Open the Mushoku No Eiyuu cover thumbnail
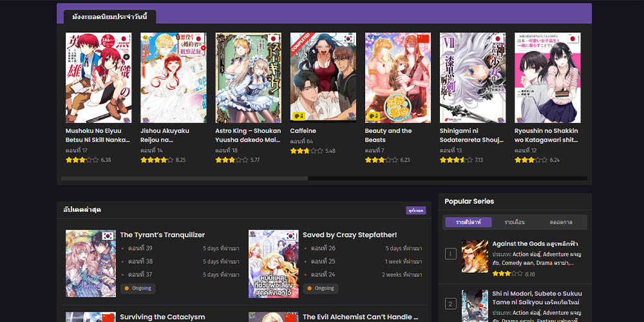Screen dimensions: 644x322 [99, 78]
